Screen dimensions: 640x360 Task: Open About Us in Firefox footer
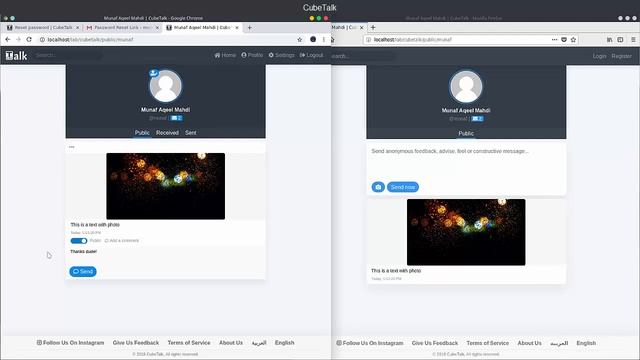coord(530,343)
